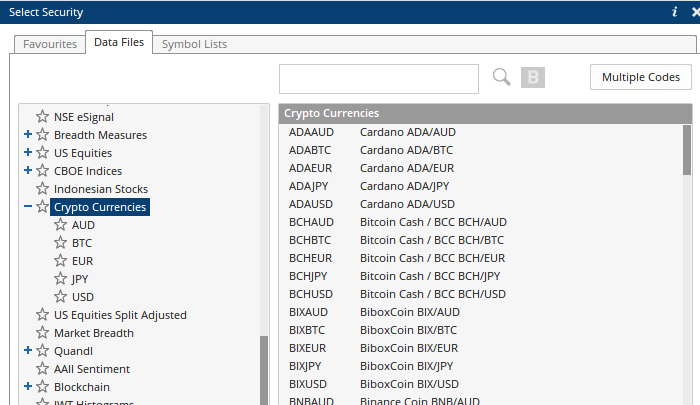Favourite the Breadth Measures star
The image size is (700, 405).
(x=42, y=134)
